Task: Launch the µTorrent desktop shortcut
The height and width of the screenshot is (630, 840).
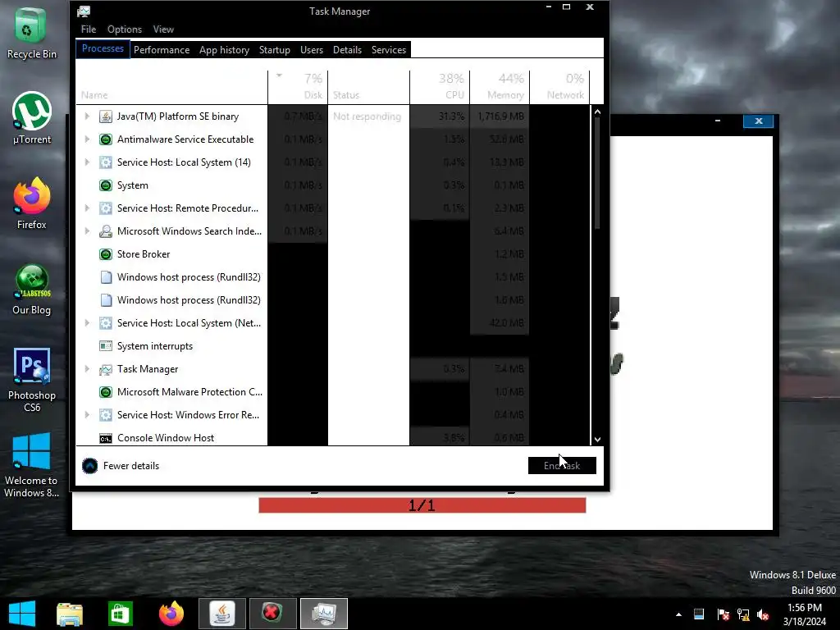Action: point(32,118)
